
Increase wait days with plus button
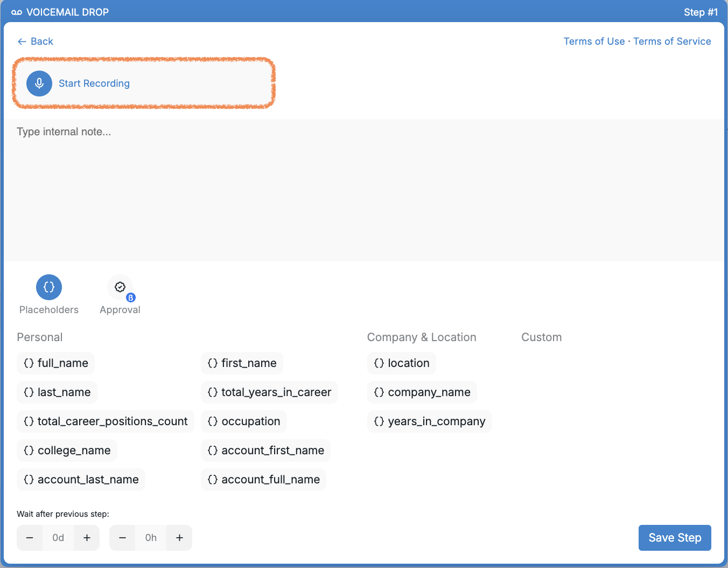(87, 538)
